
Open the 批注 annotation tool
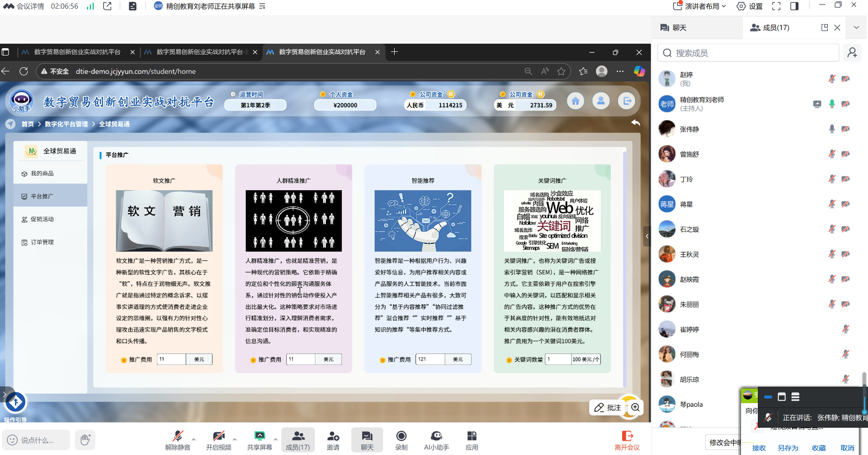click(608, 407)
